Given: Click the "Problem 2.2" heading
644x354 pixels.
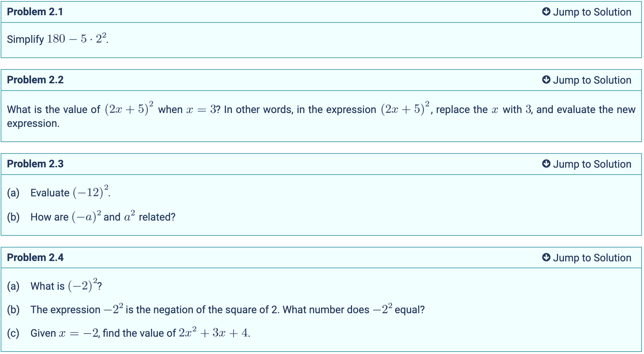Looking at the screenshot, I should pyautogui.click(x=35, y=80).
